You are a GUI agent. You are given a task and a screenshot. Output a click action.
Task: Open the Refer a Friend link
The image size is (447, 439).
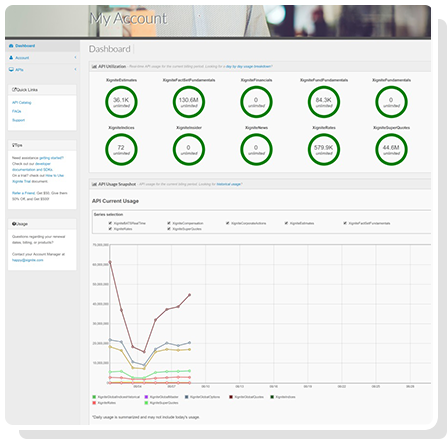tap(24, 193)
